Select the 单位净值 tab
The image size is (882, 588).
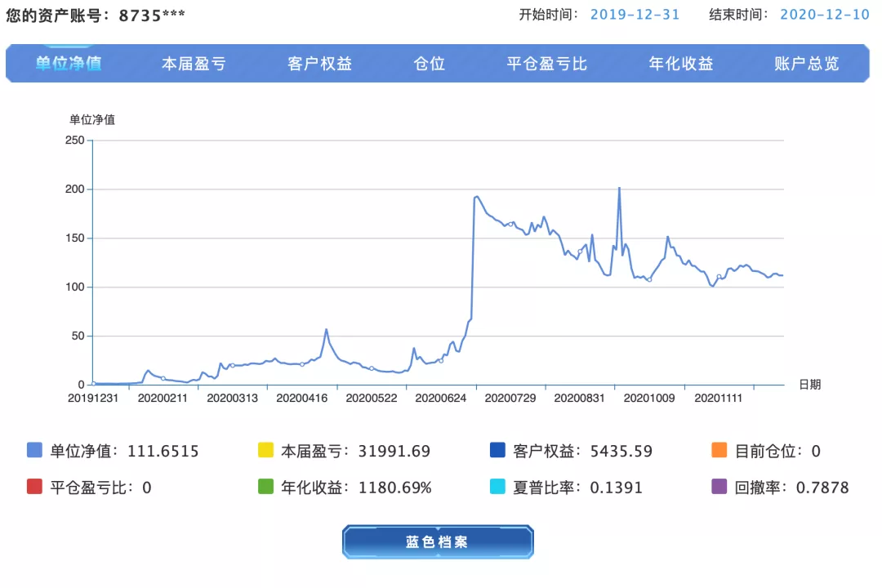(x=69, y=64)
